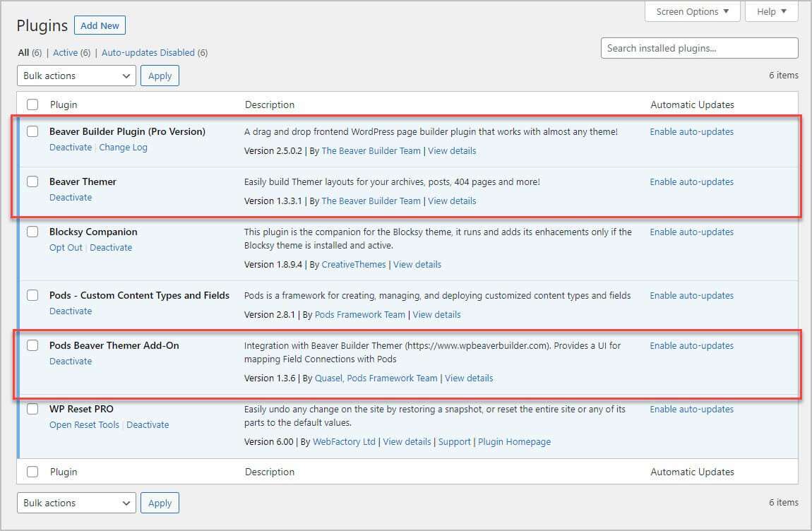The height and width of the screenshot is (531, 812).
Task: Check the Beaver Builder Plugin checkbox
Action: [32, 131]
